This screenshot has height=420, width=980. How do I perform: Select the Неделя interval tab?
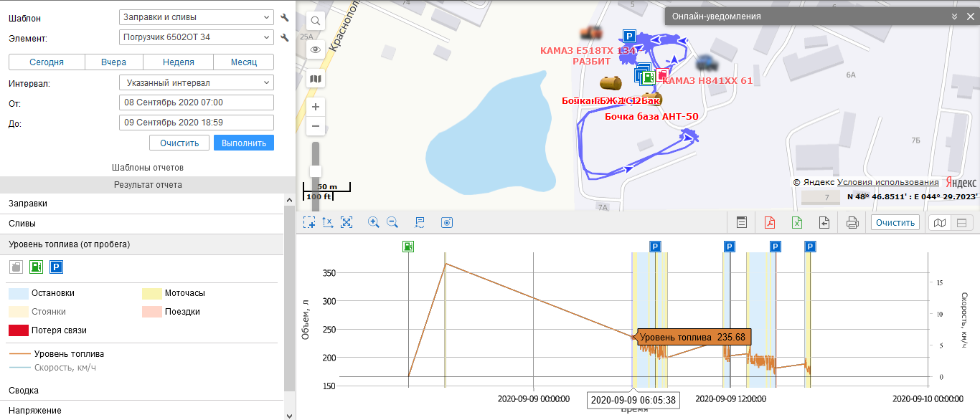click(178, 62)
